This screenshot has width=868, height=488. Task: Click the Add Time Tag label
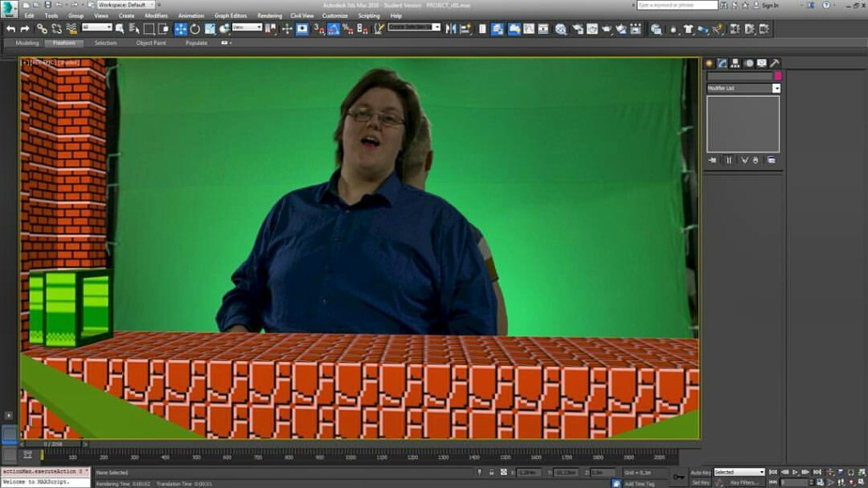639,484
